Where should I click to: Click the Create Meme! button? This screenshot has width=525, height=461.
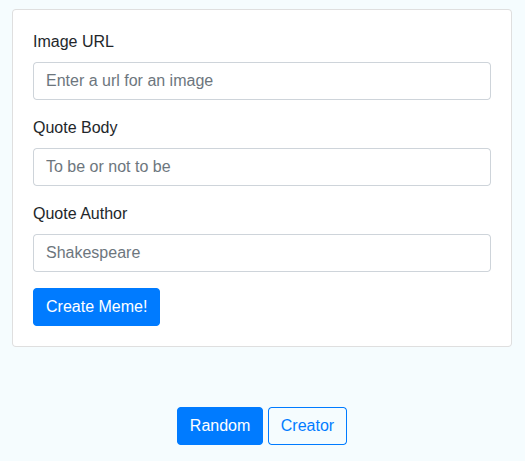[x=96, y=307]
